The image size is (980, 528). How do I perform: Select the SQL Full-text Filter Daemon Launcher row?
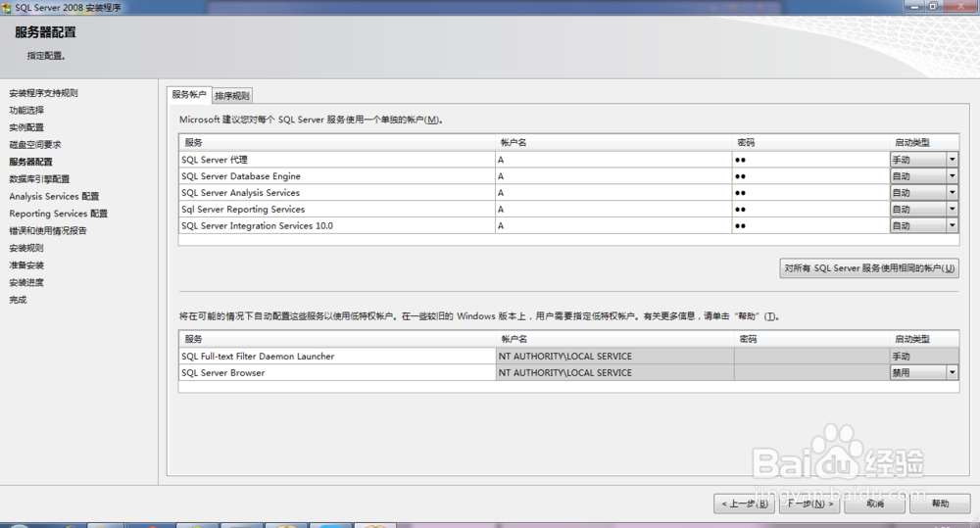pyautogui.click(x=568, y=357)
